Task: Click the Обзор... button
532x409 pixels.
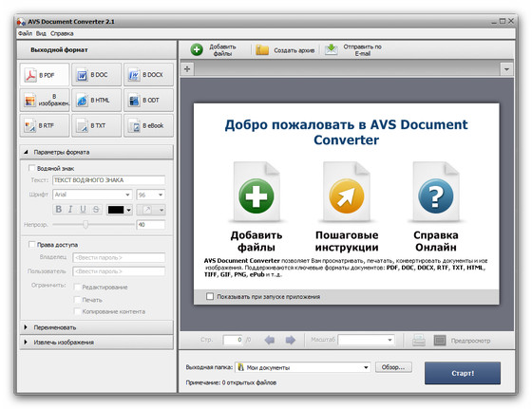Action: [x=393, y=367]
